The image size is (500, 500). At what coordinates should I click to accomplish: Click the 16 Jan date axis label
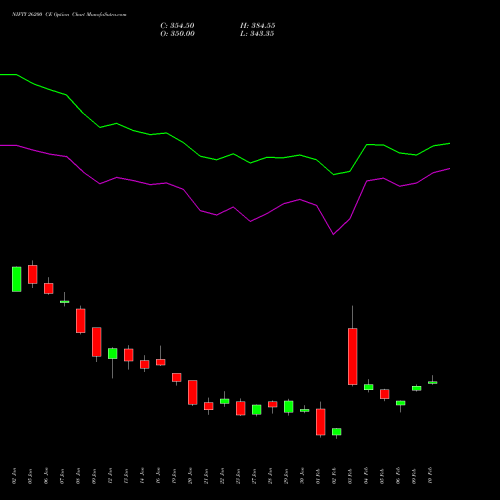pyautogui.click(x=158, y=476)
